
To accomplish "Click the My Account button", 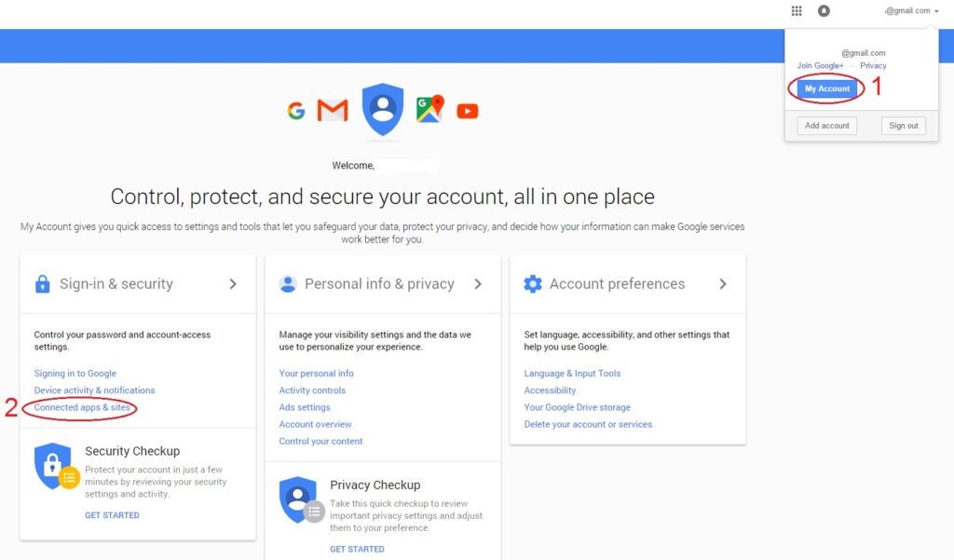I will (825, 88).
